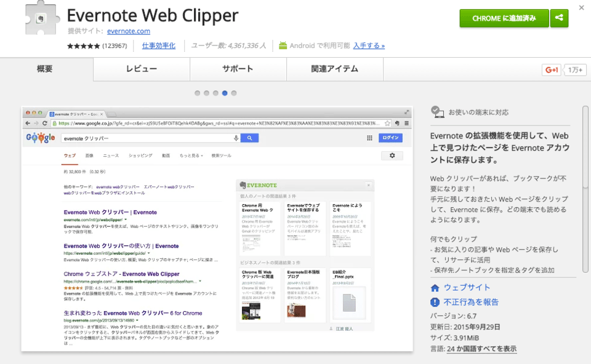This screenshot has width=591, height=364.
Task: Click the 仕事効率化 category link
Action: tap(159, 45)
